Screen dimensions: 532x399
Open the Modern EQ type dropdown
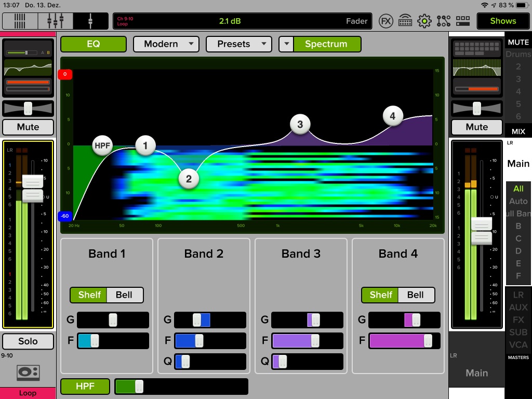pyautogui.click(x=166, y=44)
